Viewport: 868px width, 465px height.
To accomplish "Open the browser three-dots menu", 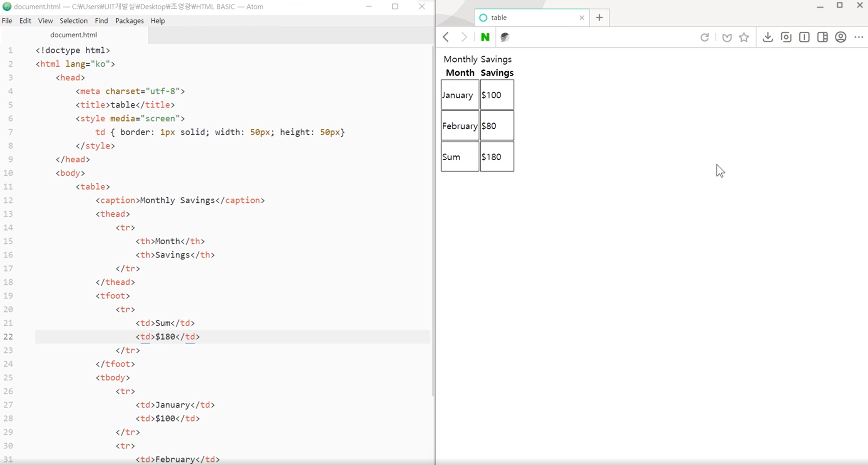I will [859, 37].
